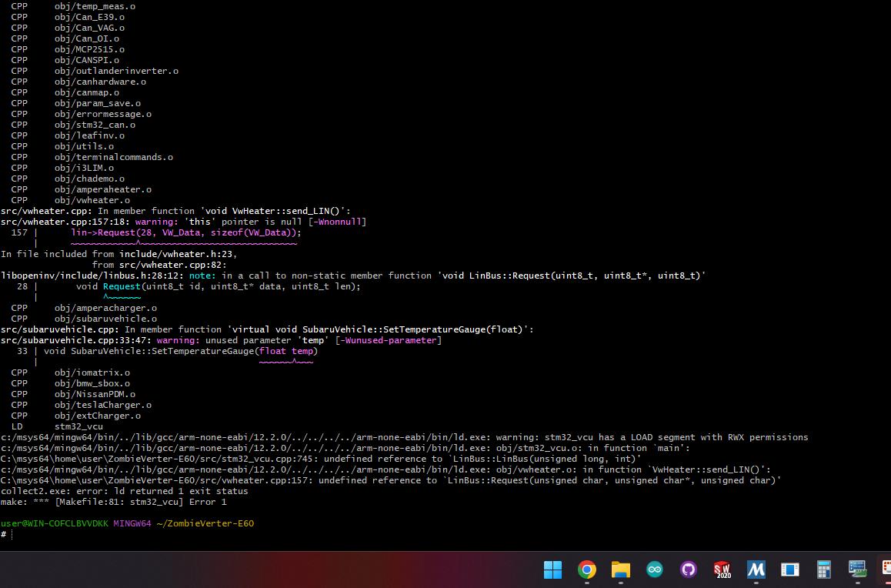Open File Explorer from the taskbar

pos(620,570)
